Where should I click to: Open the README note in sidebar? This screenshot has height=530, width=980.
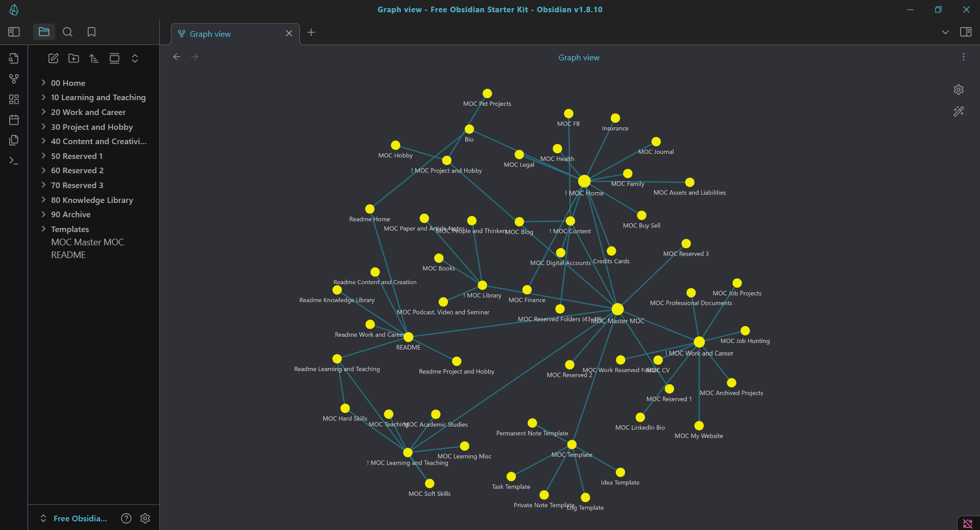click(68, 255)
